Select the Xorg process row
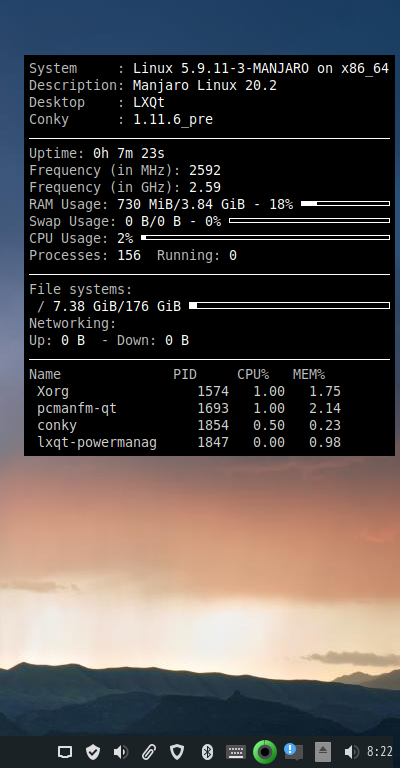The image size is (400, 768). coord(188,391)
